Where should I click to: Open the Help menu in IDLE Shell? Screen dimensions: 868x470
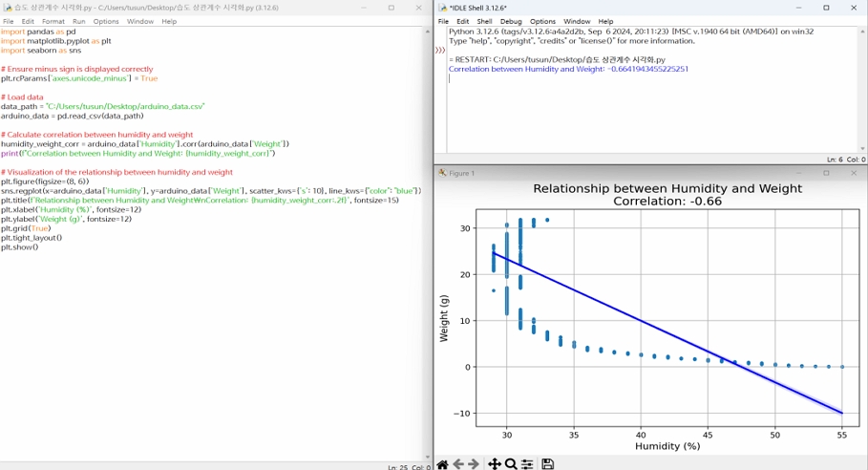[x=605, y=22]
